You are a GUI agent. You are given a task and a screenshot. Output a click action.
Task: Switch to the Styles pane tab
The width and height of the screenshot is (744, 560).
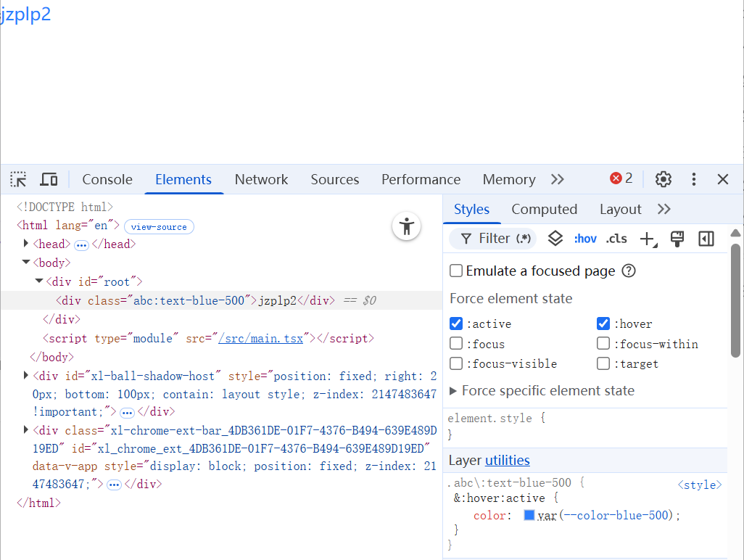(471, 210)
